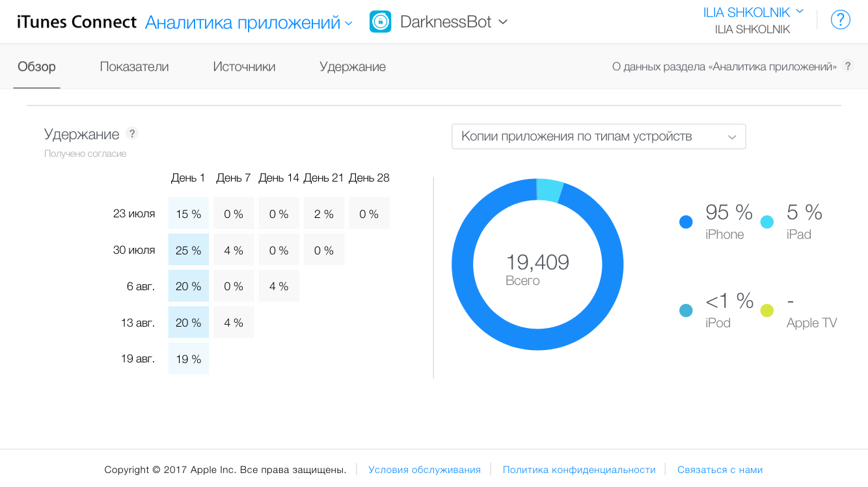Open the help question mark icon in header
Screen dimensions: 868x488
[841, 20]
